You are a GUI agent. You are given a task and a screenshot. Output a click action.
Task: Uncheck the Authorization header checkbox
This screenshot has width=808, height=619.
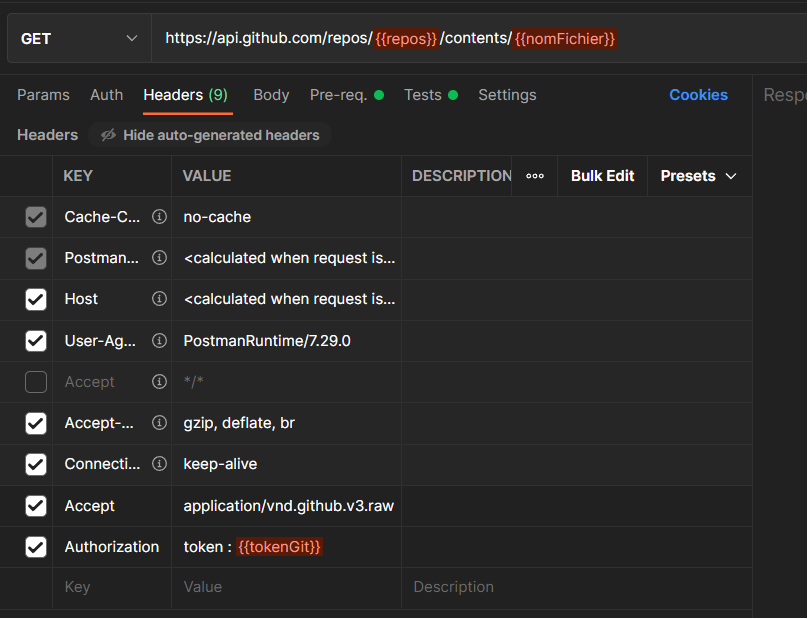(x=36, y=547)
